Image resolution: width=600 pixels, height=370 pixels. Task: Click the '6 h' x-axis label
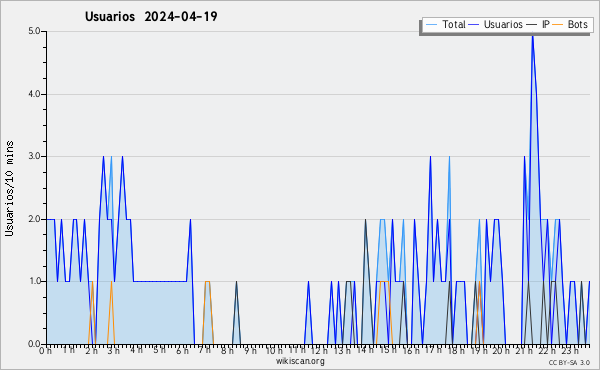pos(183,350)
